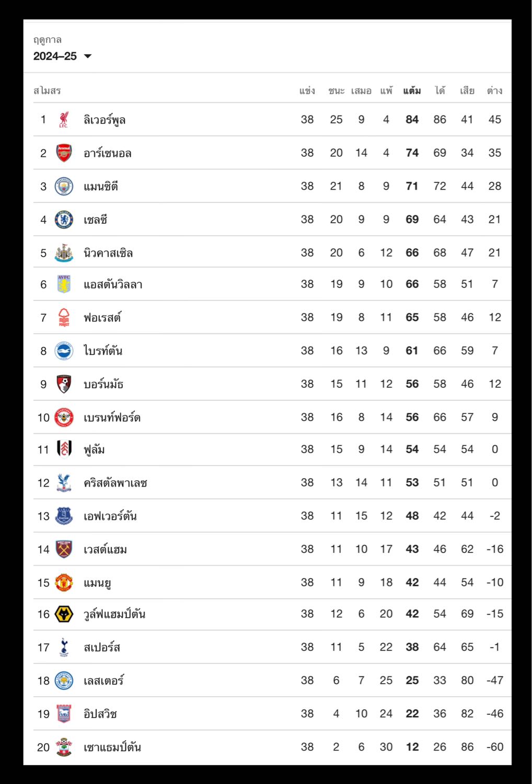Screen dimensions: 532x784
Task: Click the Wolves yellow wolf crest
Action: (64, 614)
